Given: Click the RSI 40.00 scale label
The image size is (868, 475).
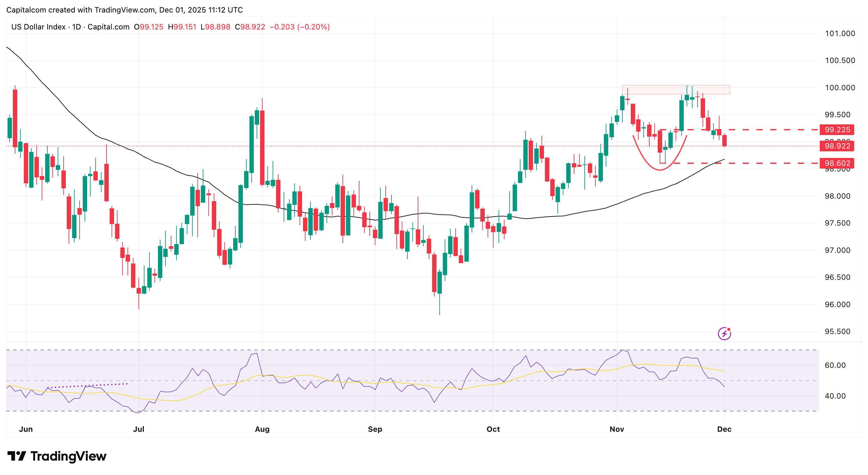Looking at the screenshot, I should tap(835, 396).
